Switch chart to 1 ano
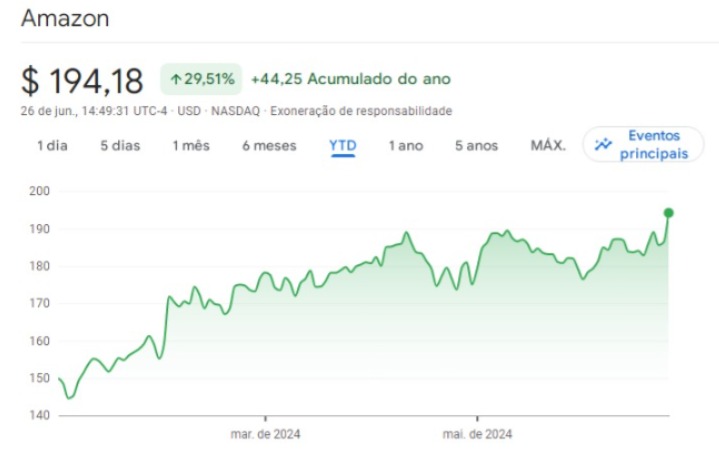Image resolution: width=719 pixels, height=456 pixels. pos(406,146)
